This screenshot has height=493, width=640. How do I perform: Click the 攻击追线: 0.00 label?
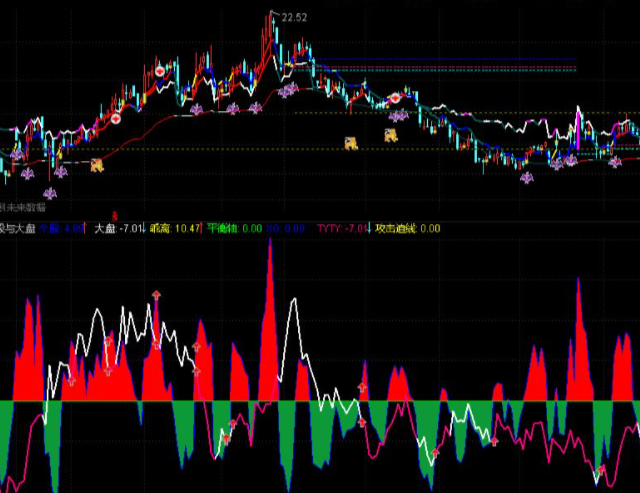(408, 228)
